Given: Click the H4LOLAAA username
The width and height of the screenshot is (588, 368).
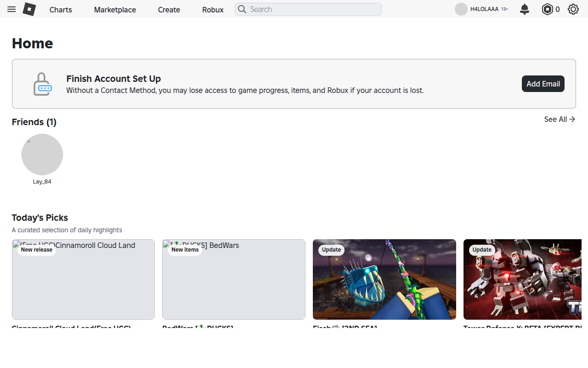Looking at the screenshot, I should coord(484,9).
